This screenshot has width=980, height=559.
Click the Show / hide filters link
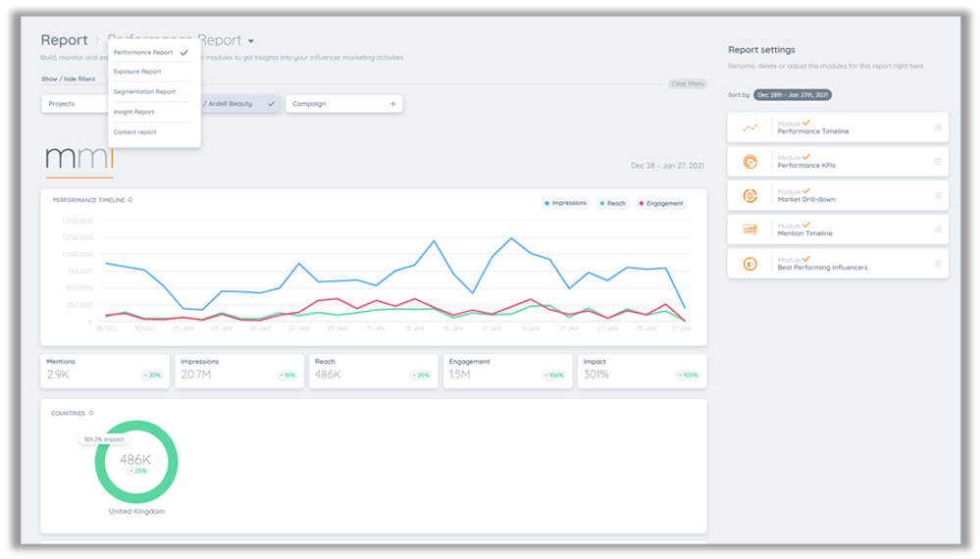coord(69,78)
